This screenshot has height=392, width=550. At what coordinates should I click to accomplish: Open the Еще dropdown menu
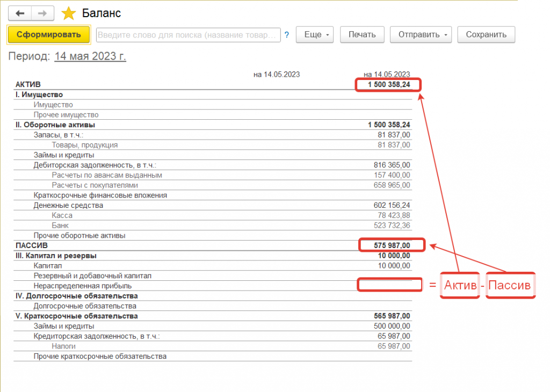click(315, 35)
